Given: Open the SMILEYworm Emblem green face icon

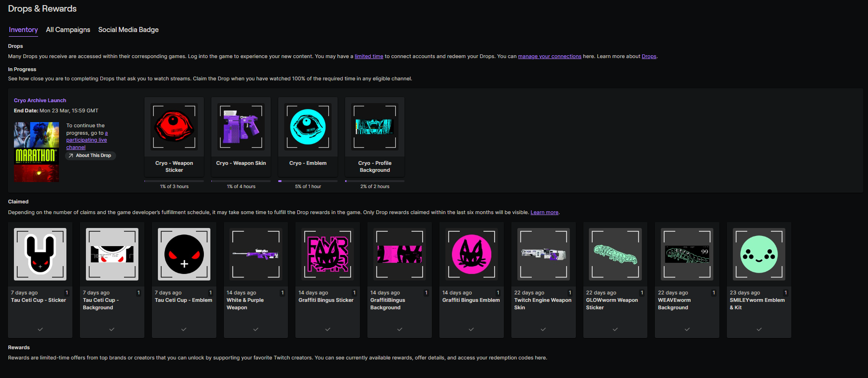Looking at the screenshot, I should [759, 254].
